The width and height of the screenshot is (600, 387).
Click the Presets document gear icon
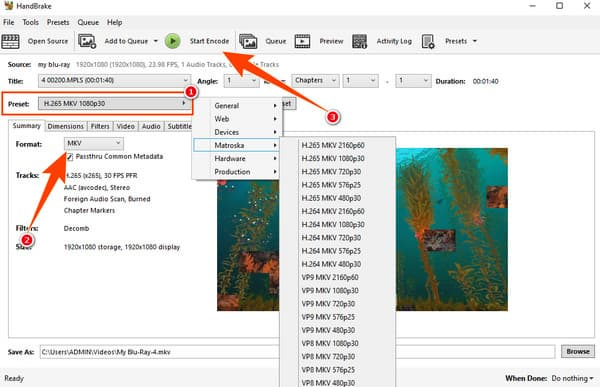tap(428, 41)
